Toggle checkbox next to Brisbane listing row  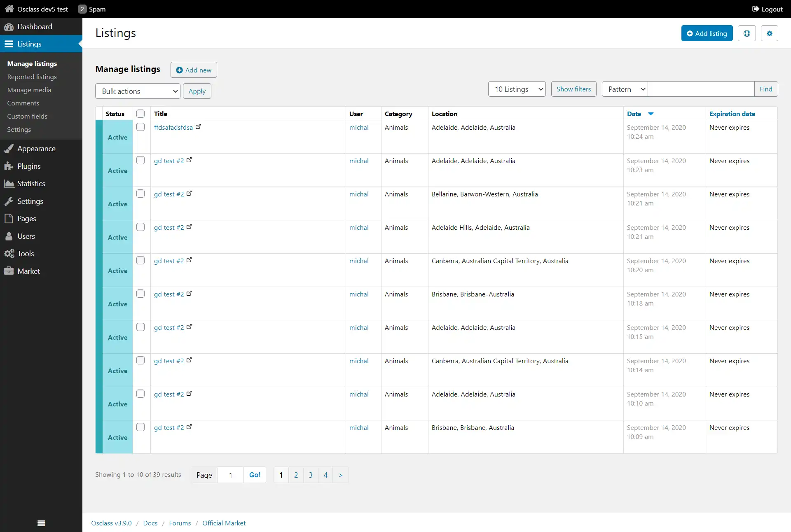click(x=141, y=293)
